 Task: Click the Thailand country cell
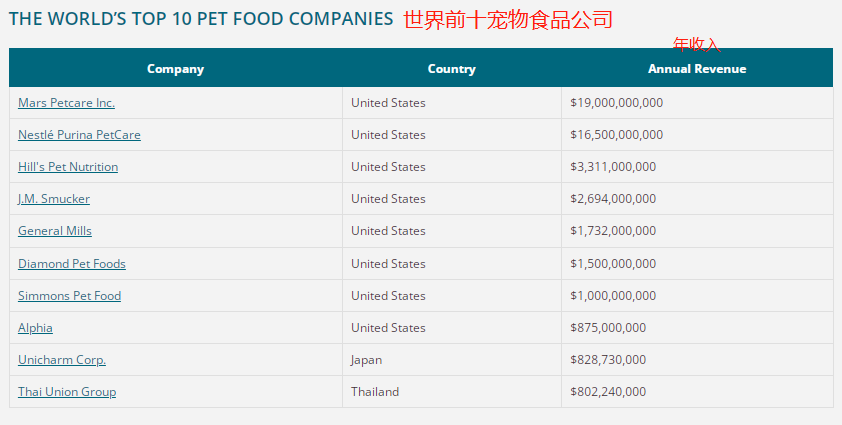(x=375, y=392)
